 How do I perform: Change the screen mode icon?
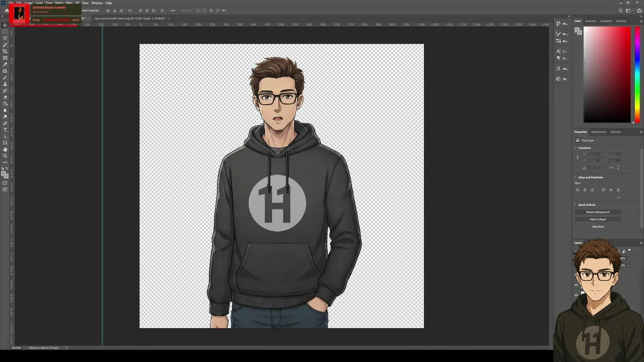click(x=6, y=190)
